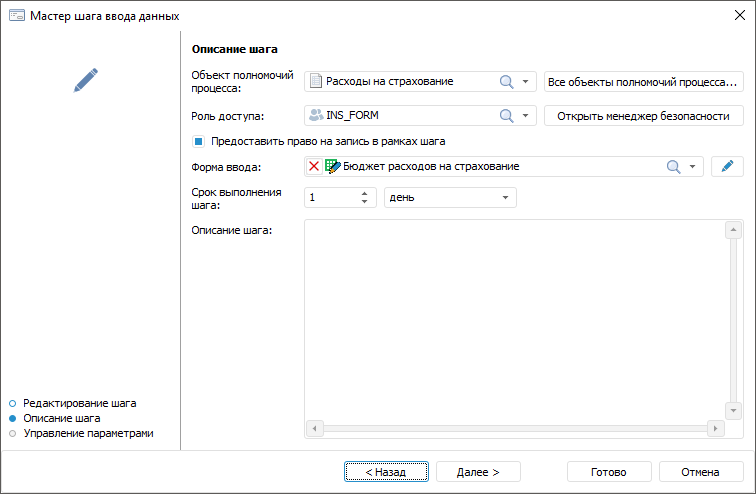Click search magnifier in input form field

pyautogui.click(x=674, y=166)
